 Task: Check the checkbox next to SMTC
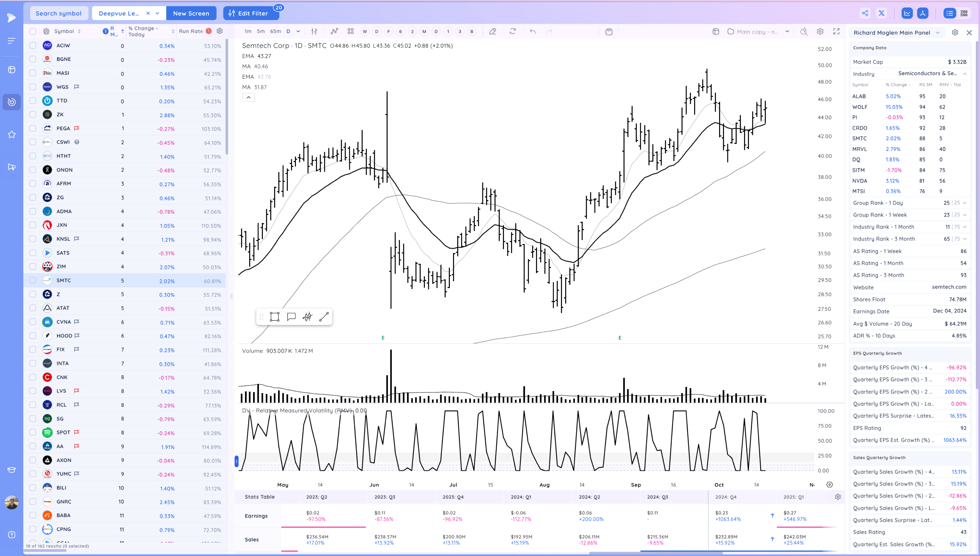tap(33, 280)
